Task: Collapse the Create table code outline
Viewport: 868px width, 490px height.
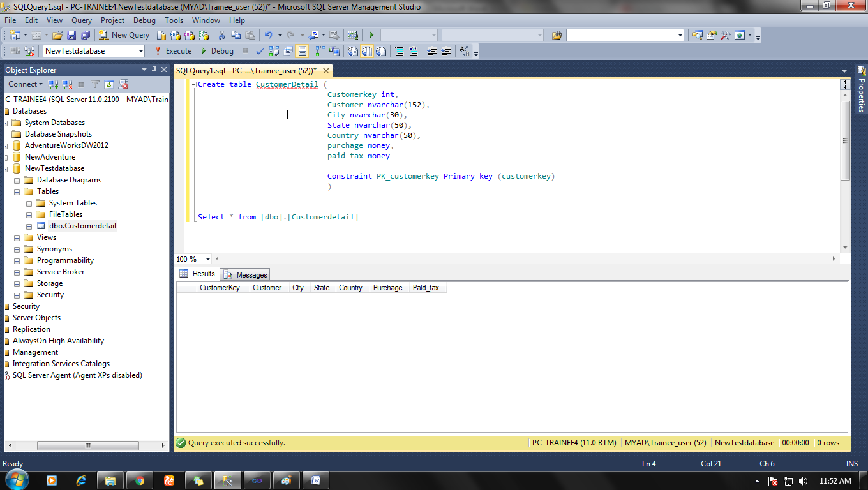Action: pyautogui.click(x=193, y=84)
